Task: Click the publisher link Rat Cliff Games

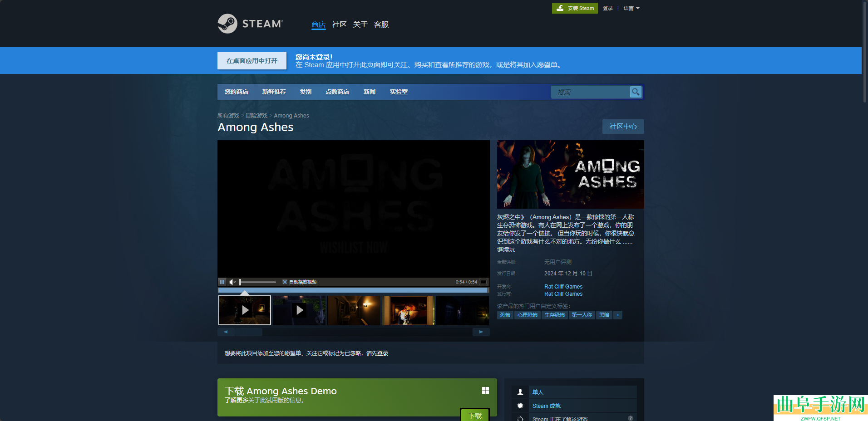Action: pos(563,294)
